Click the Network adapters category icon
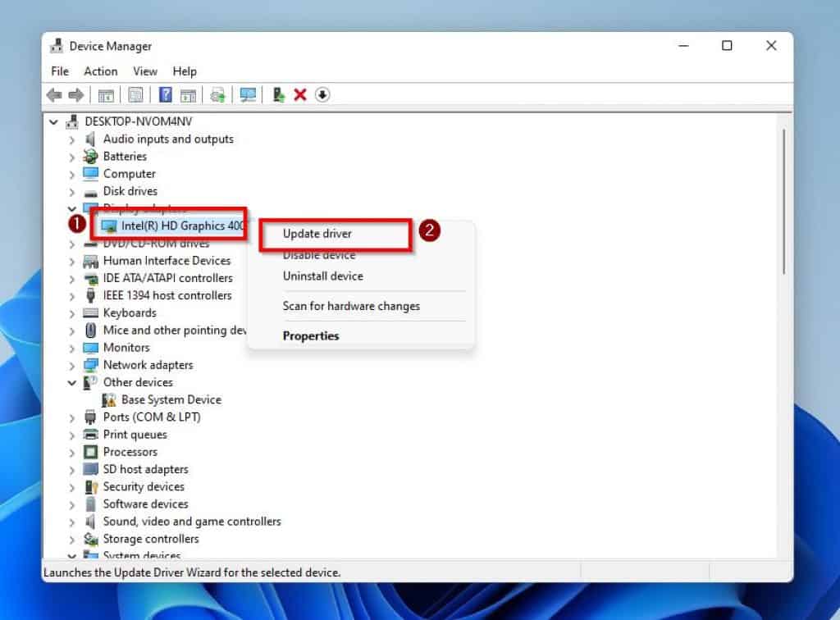Image resolution: width=840 pixels, height=620 pixels. point(90,365)
